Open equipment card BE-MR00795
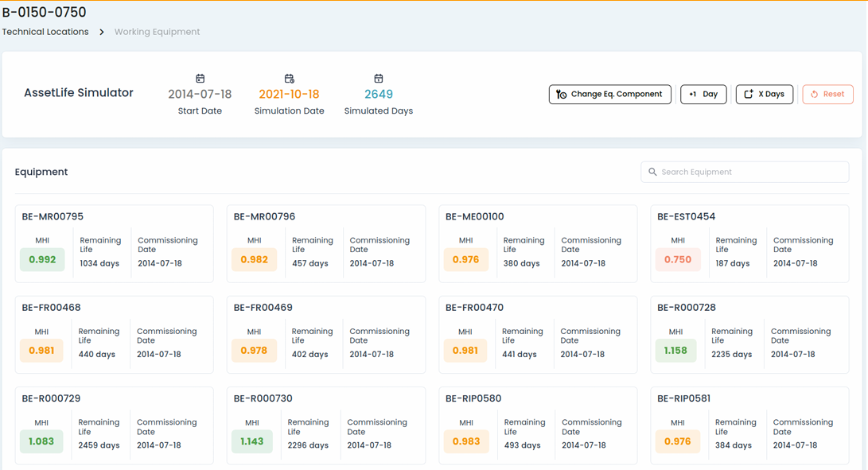Screen dimensions: 868x470 114,243
